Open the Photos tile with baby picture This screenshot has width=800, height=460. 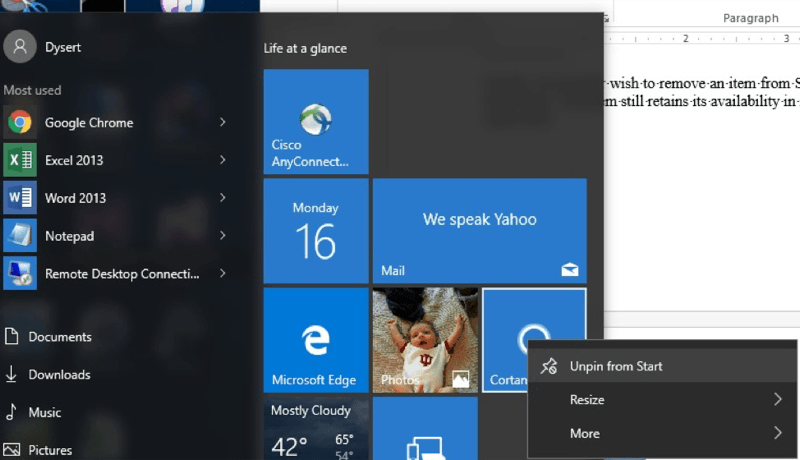coord(425,340)
